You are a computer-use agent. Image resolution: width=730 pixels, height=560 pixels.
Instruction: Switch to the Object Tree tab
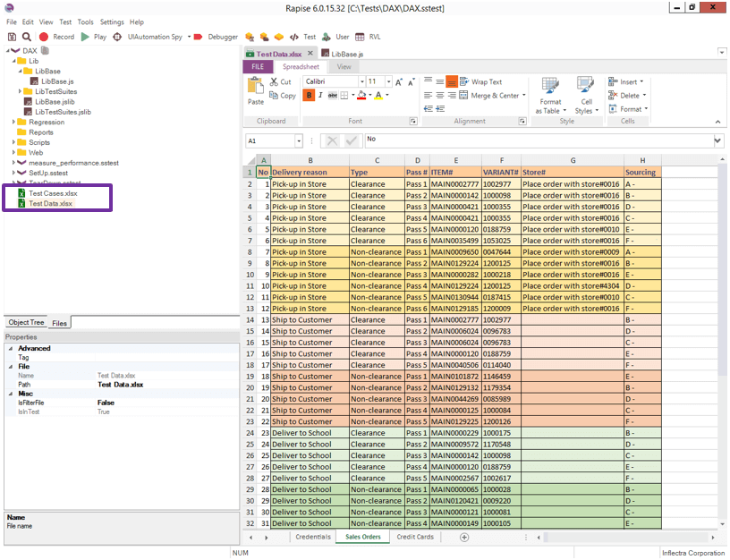(x=26, y=322)
